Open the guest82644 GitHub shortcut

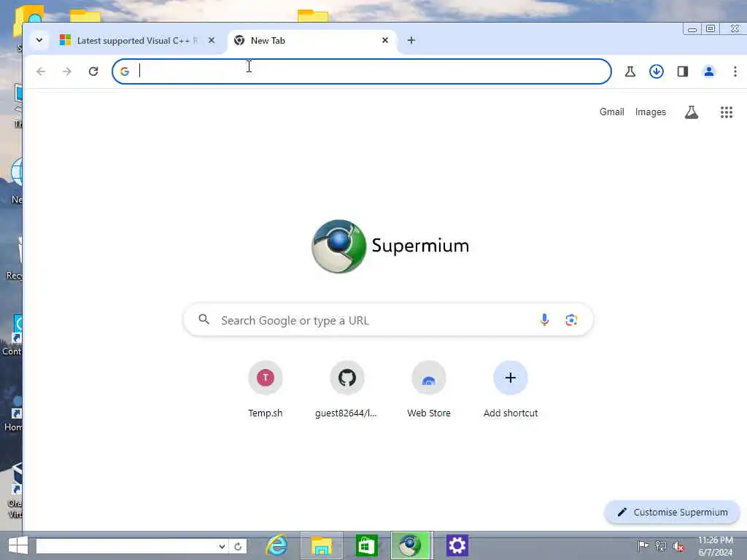pos(347,389)
